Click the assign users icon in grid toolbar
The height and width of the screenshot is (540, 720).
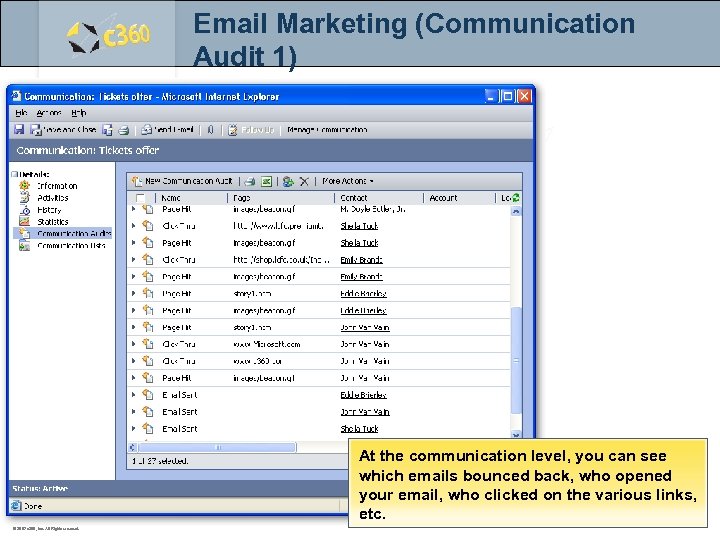288,181
